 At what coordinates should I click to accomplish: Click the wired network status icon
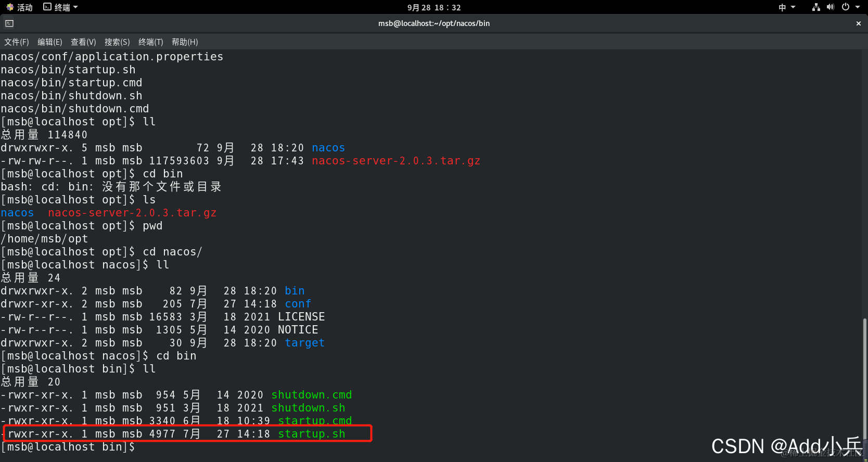pos(816,7)
